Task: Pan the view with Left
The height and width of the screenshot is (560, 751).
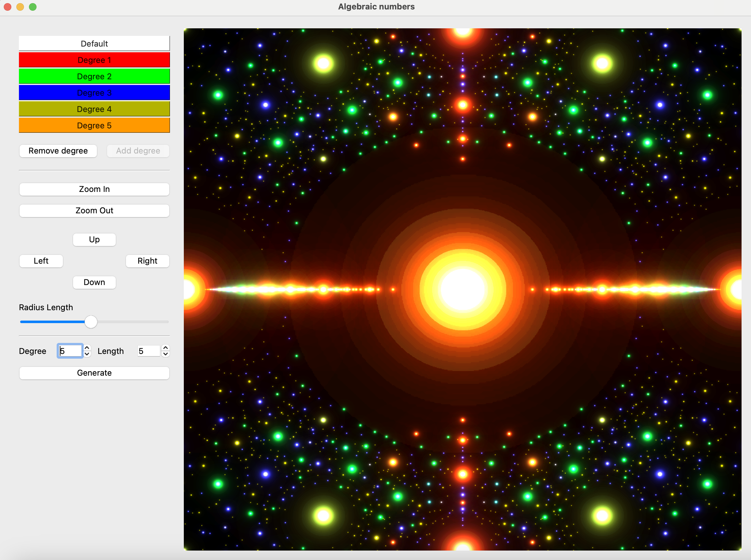Action: (x=41, y=261)
